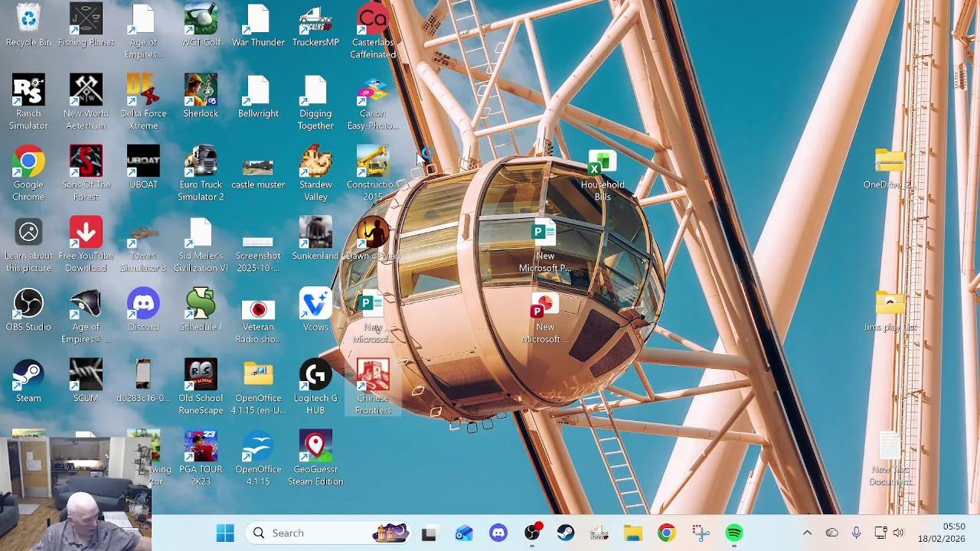Show hidden system tray icons
The height and width of the screenshot is (551, 980).
pyautogui.click(x=807, y=533)
